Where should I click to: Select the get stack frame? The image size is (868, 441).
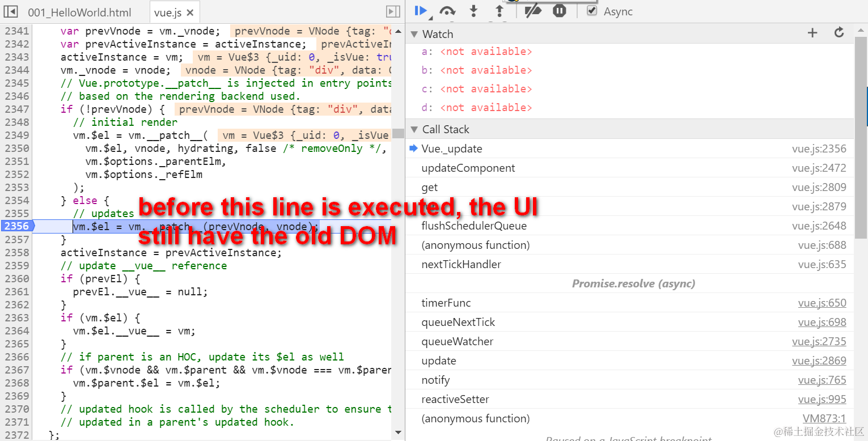[629, 187]
